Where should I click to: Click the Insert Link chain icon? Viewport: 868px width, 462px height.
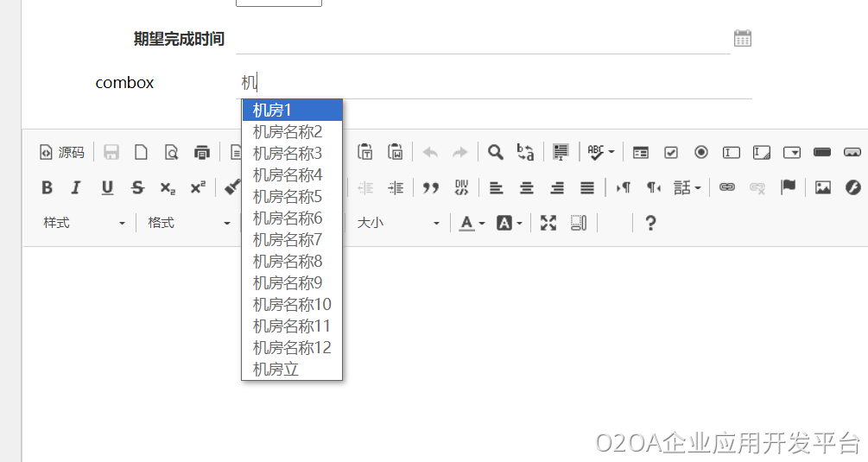[x=727, y=187]
